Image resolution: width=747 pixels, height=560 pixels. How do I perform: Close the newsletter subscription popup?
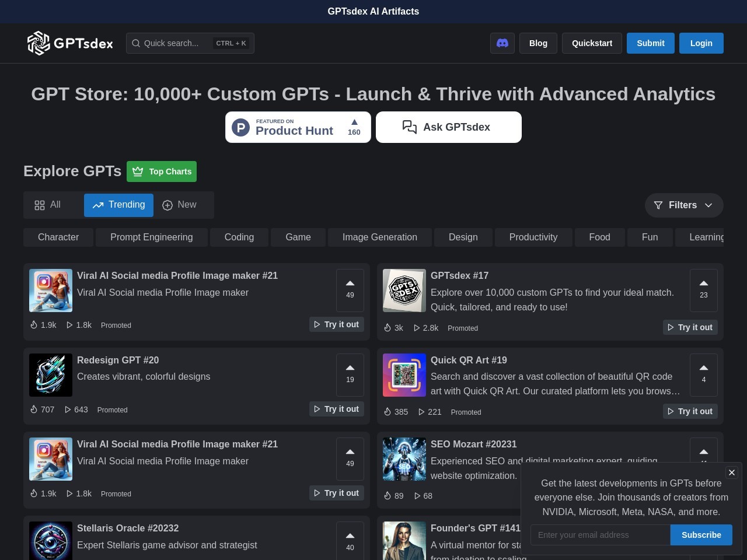click(x=732, y=473)
